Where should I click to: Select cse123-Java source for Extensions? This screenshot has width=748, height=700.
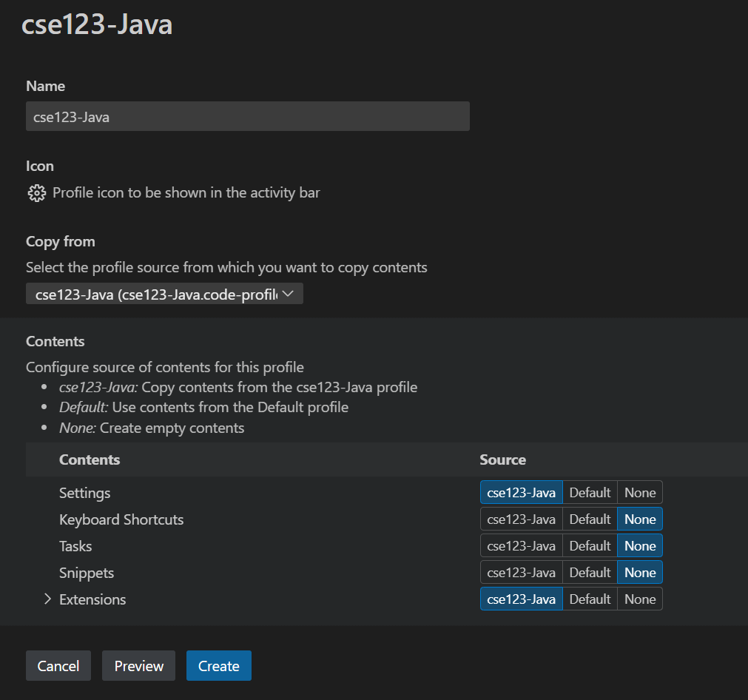(x=521, y=599)
